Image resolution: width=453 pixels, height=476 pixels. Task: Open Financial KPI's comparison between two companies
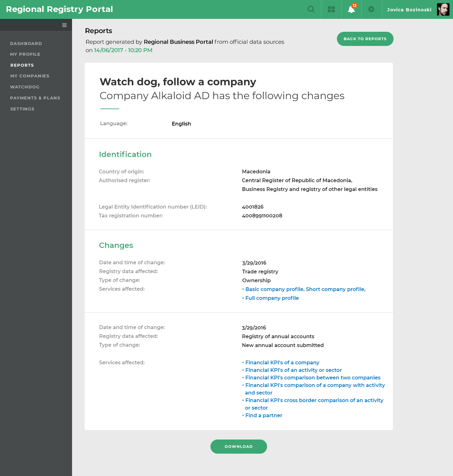[x=313, y=378]
